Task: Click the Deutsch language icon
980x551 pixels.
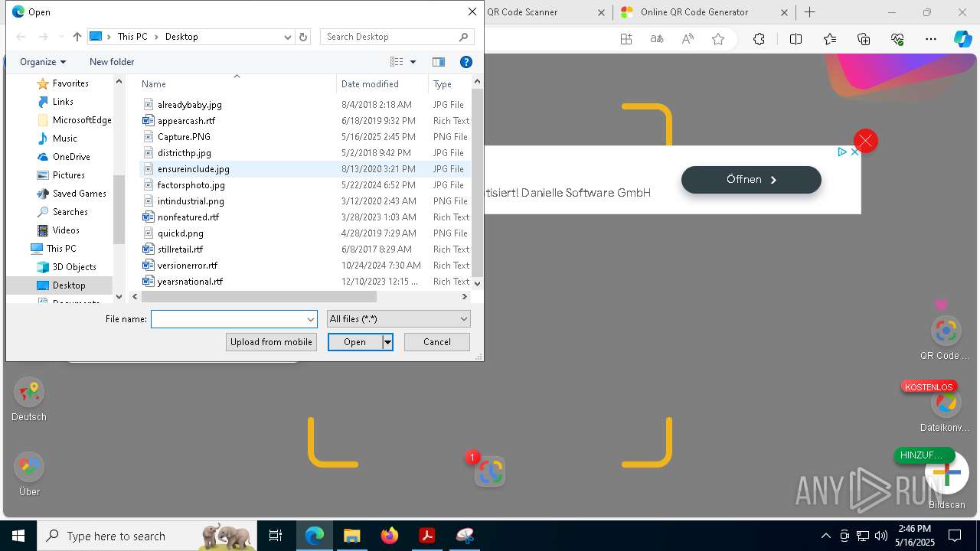Action: pyautogui.click(x=29, y=393)
